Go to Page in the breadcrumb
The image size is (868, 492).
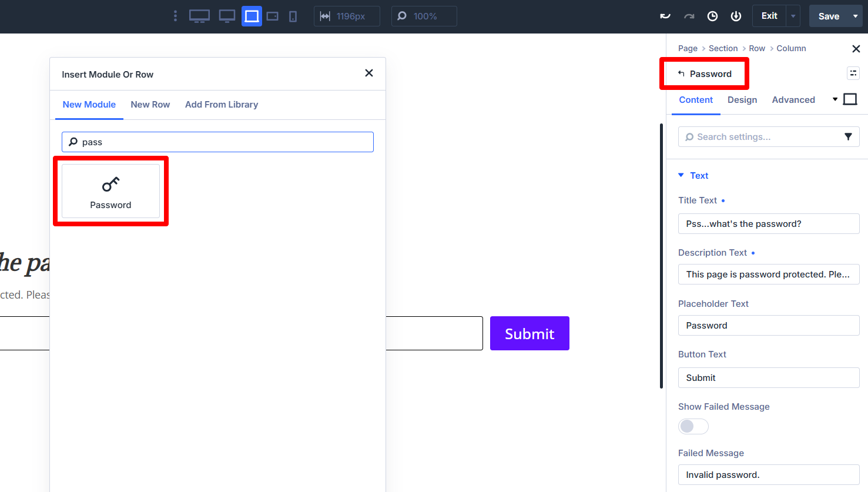pos(688,48)
